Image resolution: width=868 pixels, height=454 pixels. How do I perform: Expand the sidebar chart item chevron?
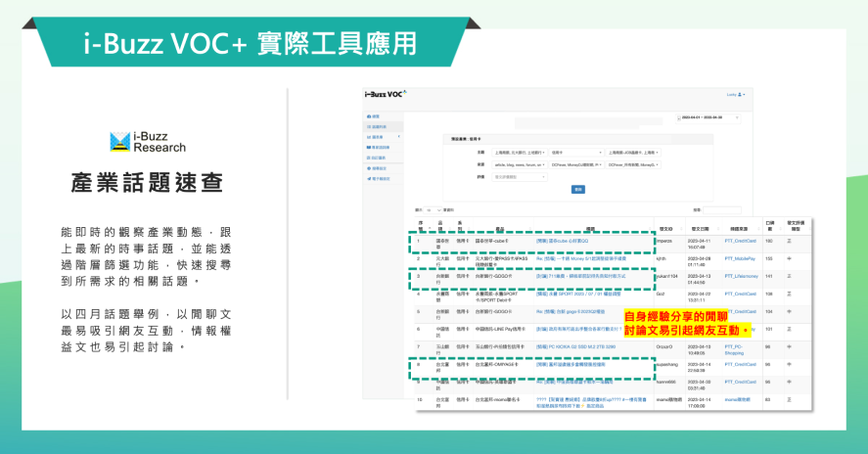(x=398, y=137)
